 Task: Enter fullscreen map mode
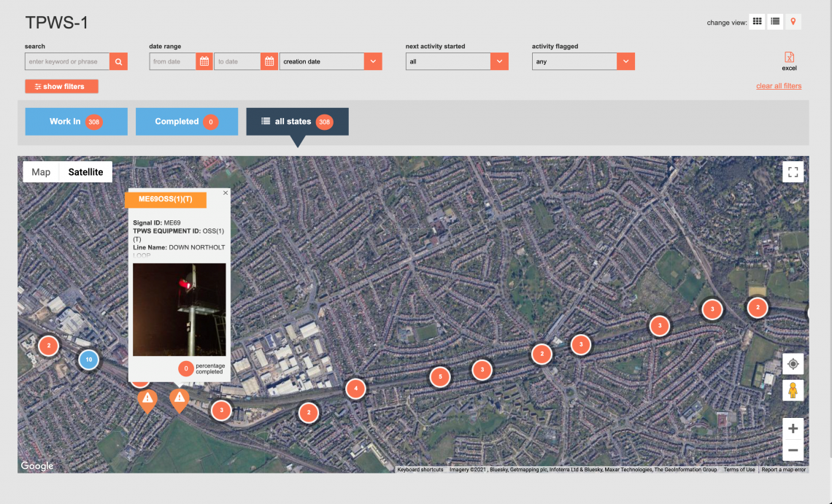[x=793, y=172]
